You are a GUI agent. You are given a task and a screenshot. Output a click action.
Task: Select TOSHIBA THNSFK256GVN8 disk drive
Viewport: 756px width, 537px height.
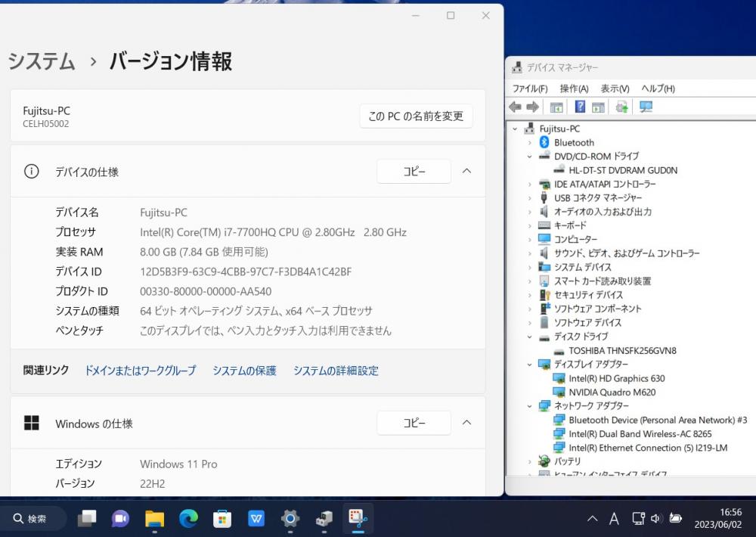click(x=622, y=351)
